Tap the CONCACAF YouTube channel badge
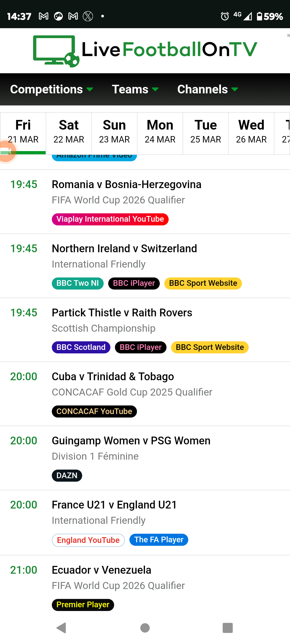This screenshot has height=644, width=290. 94,411
